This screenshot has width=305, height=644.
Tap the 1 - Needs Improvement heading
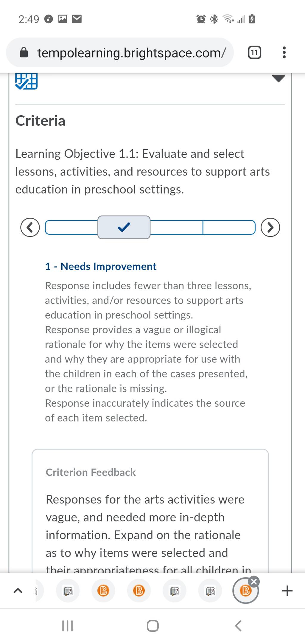pos(101,266)
